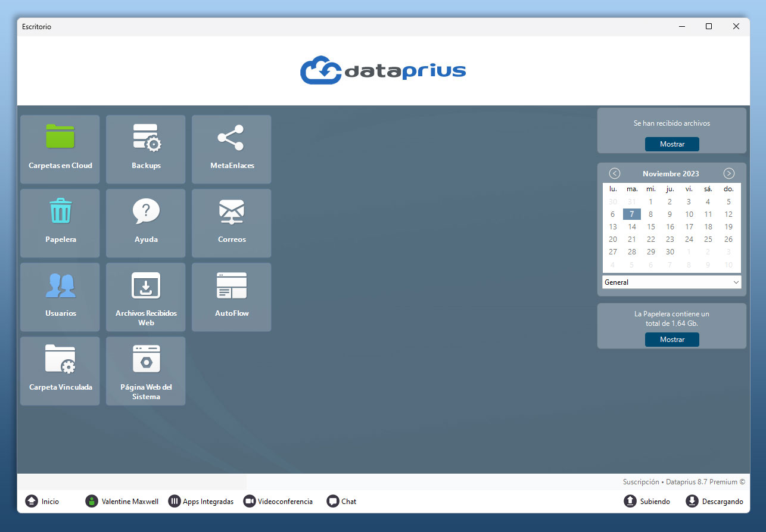766x532 pixels.
Task: Close the Escritorio window
Action: click(736, 26)
